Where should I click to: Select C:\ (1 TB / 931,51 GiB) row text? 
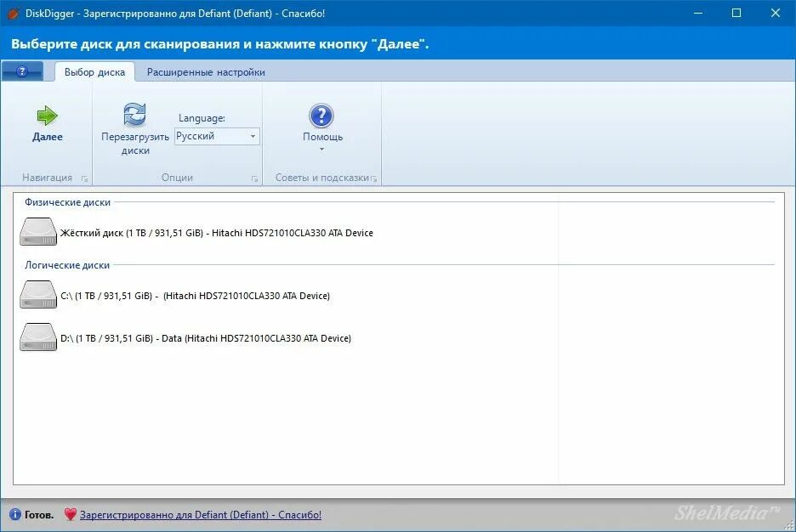pyautogui.click(x=195, y=296)
